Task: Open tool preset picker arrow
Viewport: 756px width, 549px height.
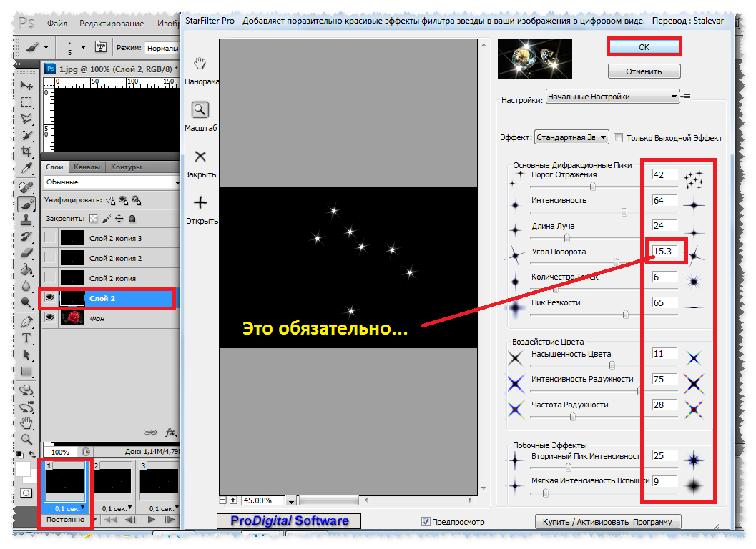Action: (46, 47)
